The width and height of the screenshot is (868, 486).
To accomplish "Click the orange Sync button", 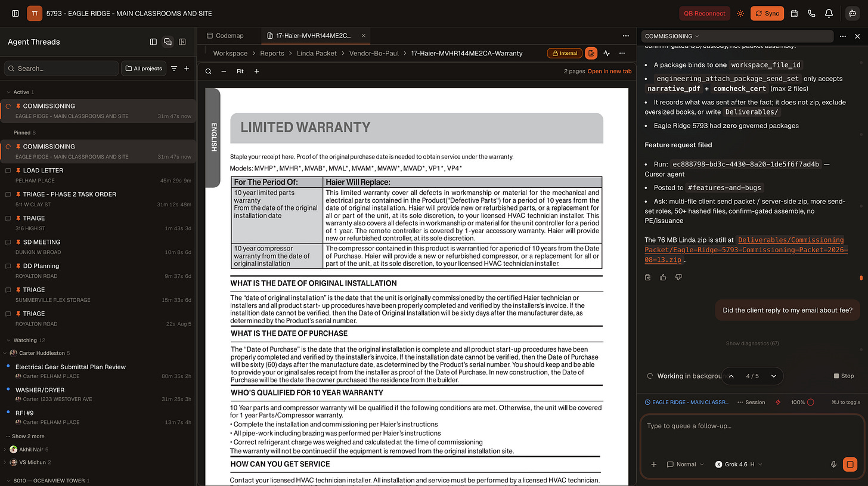I will [x=767, y=13].
